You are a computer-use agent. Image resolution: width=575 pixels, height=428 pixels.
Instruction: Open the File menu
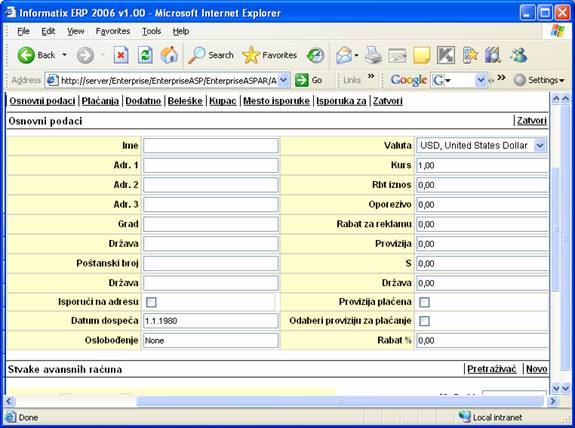23,31
